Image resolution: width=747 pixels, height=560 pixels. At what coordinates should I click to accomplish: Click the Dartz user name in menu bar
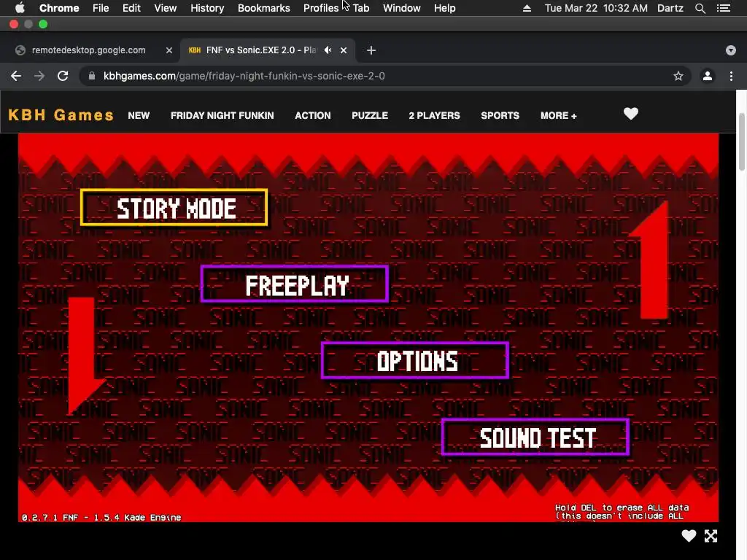(670, 8)
